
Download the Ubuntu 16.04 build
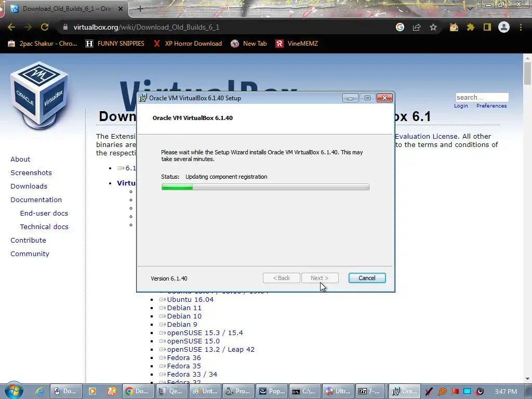pyautogui.click(x=190, y=300)
